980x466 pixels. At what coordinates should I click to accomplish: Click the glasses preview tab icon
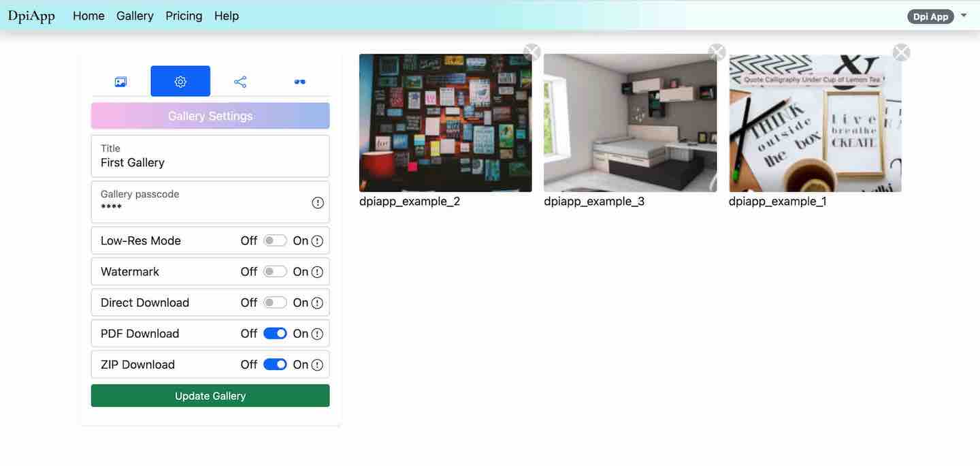299,82
